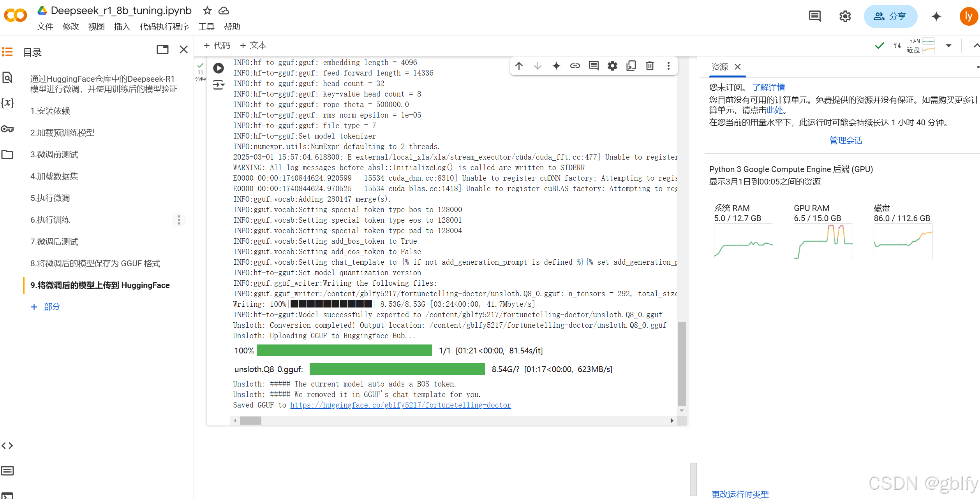Toggle the table of contents sidebar icon
This screenshot has height=499, width=980.
pos(7,52)
